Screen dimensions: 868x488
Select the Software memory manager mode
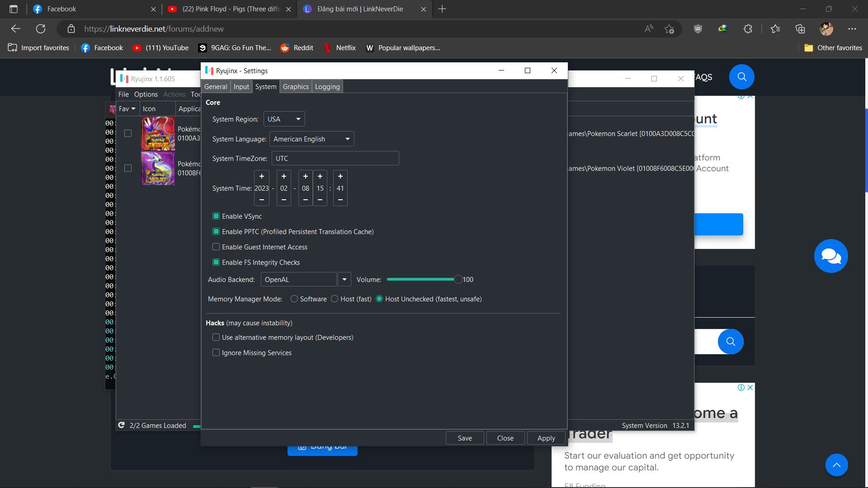coord(294,299)
